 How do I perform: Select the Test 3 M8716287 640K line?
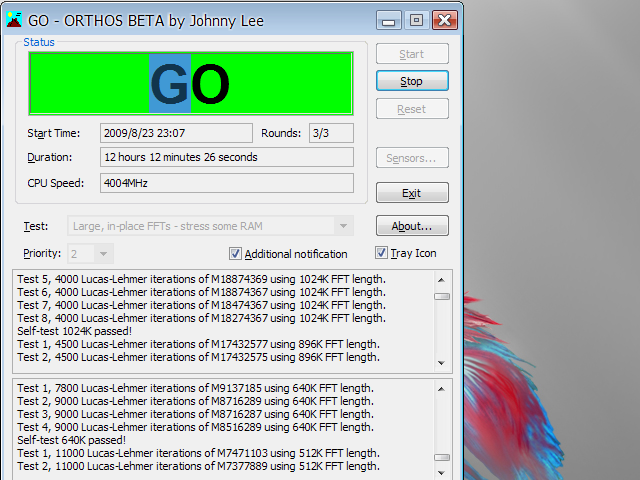[196, 414]
